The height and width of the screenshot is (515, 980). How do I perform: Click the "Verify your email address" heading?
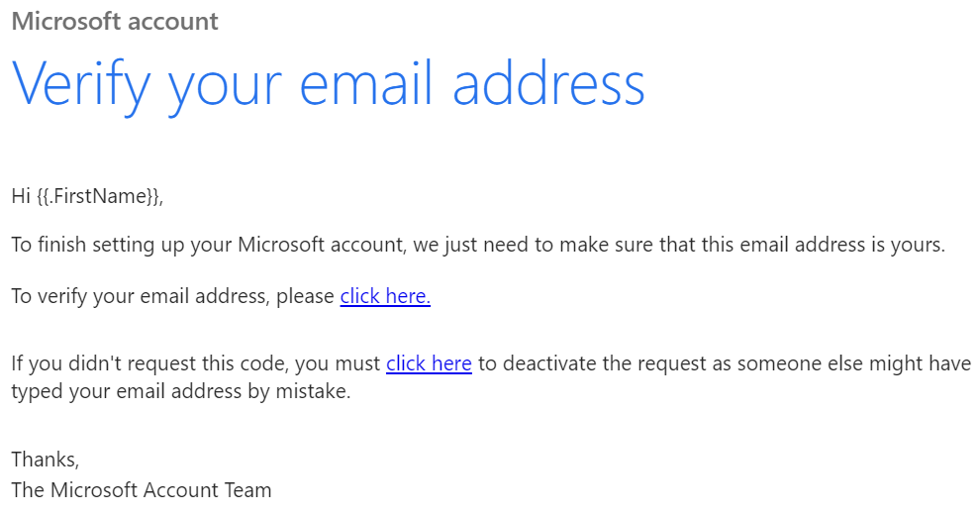tap(328, 86)
